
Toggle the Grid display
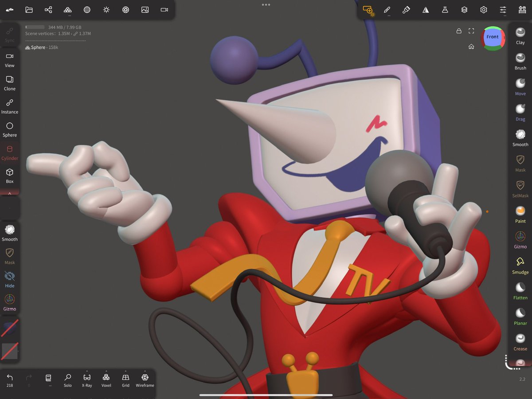[125, 380]
